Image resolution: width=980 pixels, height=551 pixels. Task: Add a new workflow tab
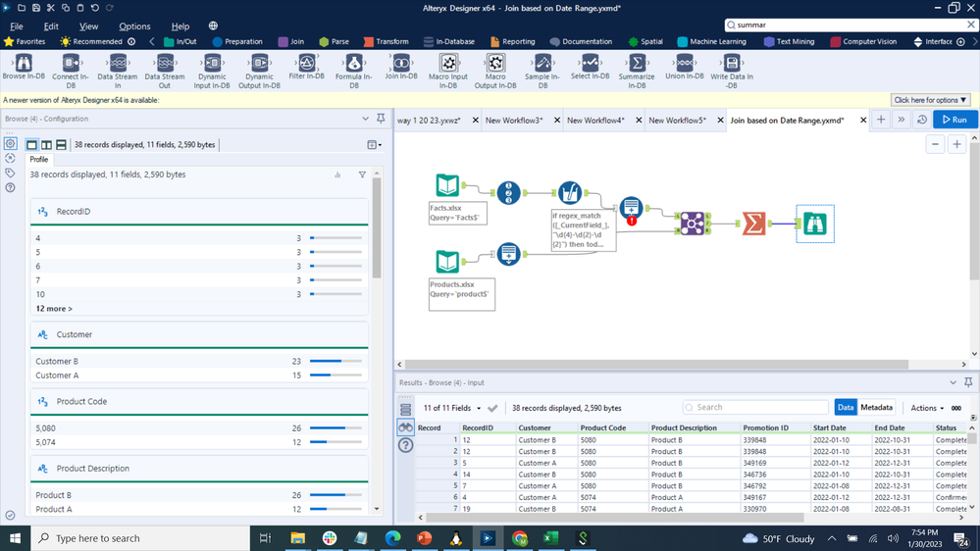[x=881, y=120]
